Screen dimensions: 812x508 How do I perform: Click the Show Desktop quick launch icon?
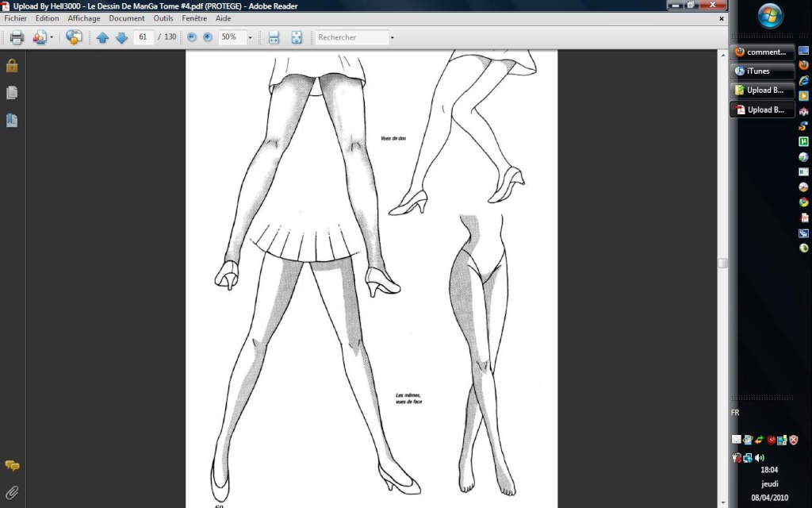coord(804,50)
